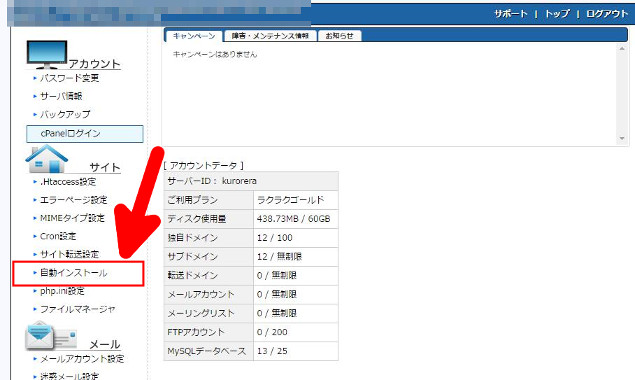Open php.ini設定
Image resolution: width=635 pixels, height=380 pixels.
62,291
